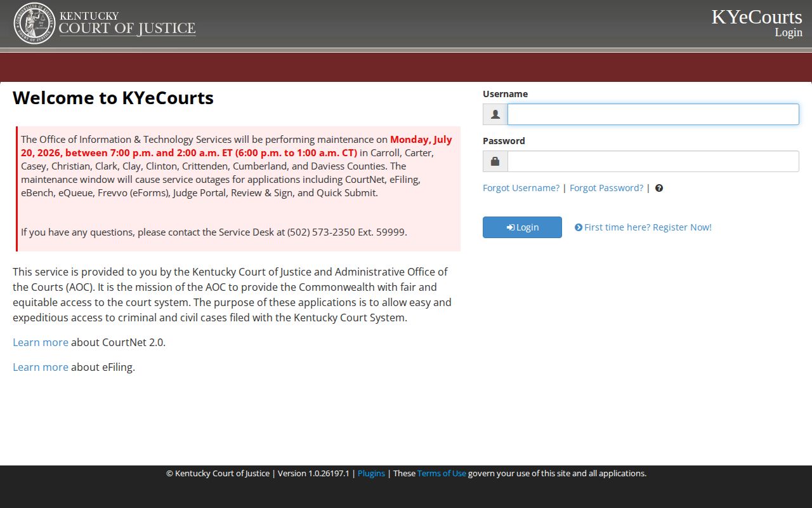Click the Password input field
This screenshot has width=812, height=508.
pyautogui.click(x=653, y=161)
